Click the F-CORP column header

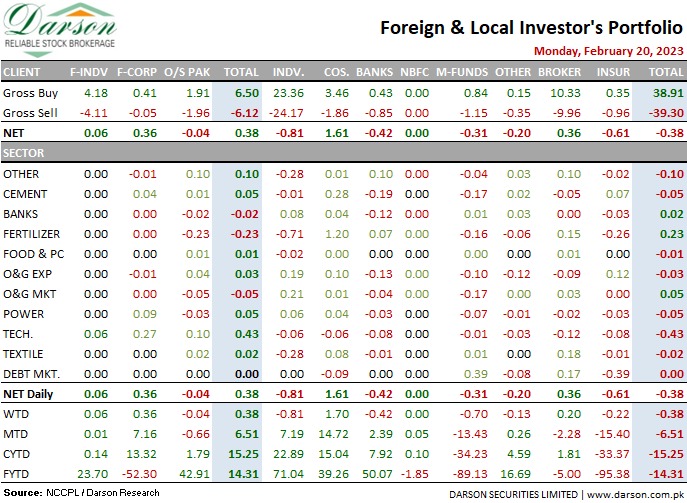click(x=137, y=72)
